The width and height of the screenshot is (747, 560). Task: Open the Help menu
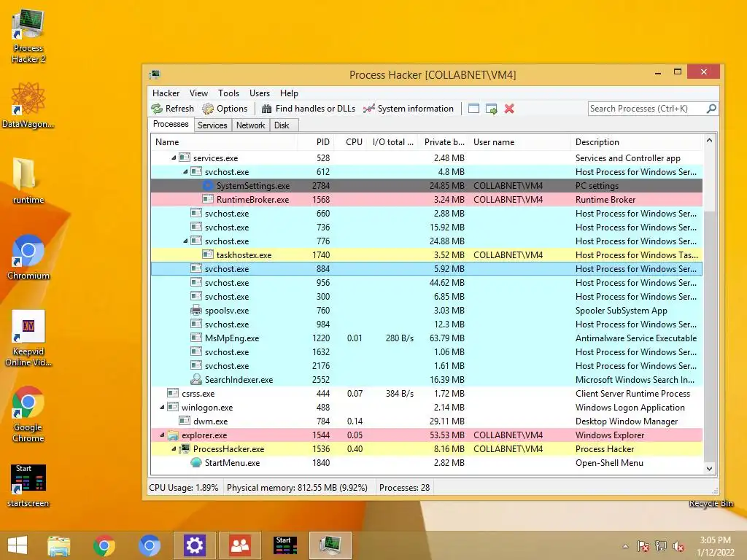click(x=289, y=93)
